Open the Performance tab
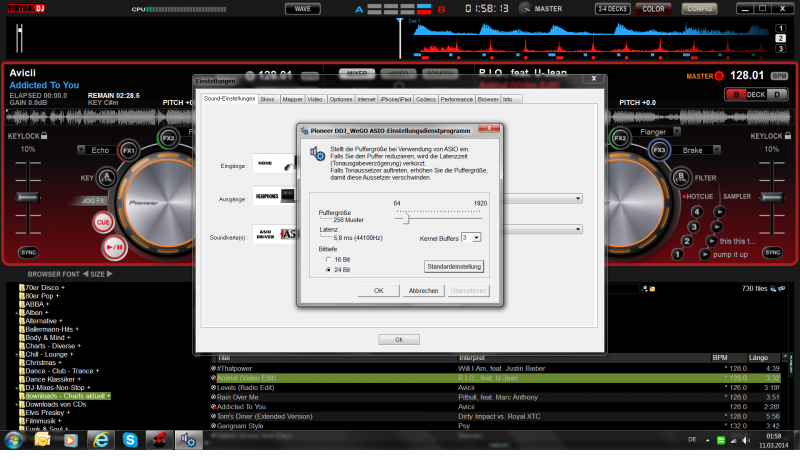Screen dimensions: 800x460 457,99
